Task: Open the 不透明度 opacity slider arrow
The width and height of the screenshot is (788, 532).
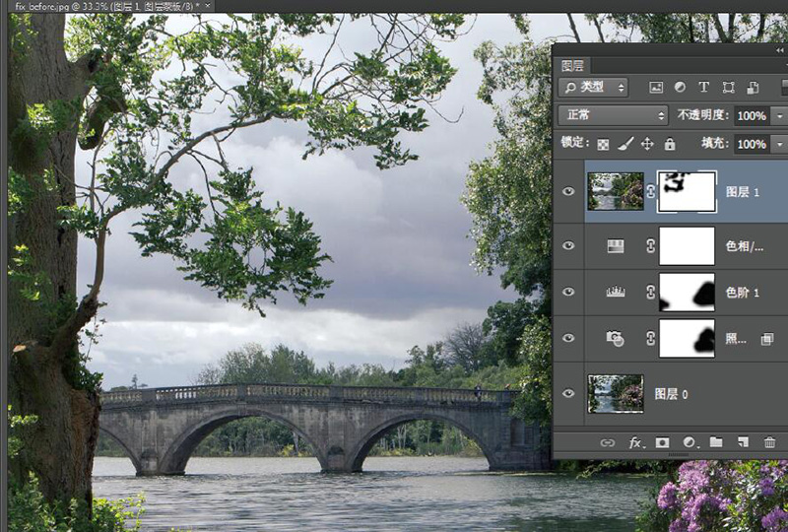Action: pos(779,116)
